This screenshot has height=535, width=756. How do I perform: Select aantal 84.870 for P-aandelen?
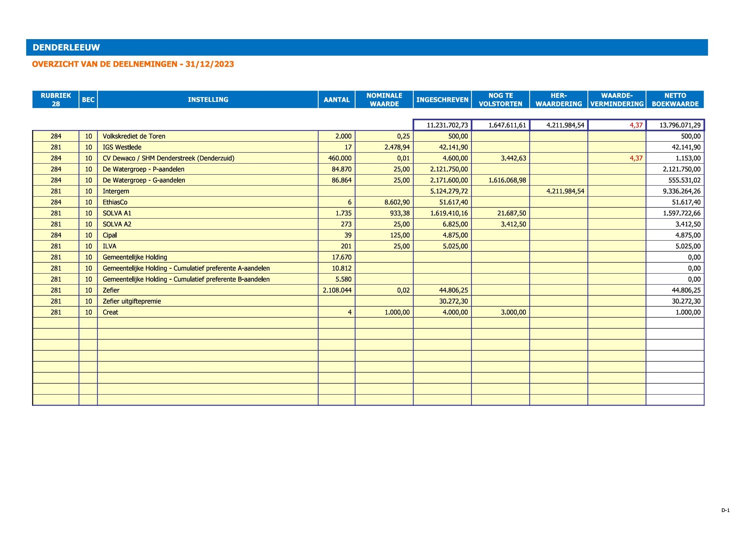[336, 169]
